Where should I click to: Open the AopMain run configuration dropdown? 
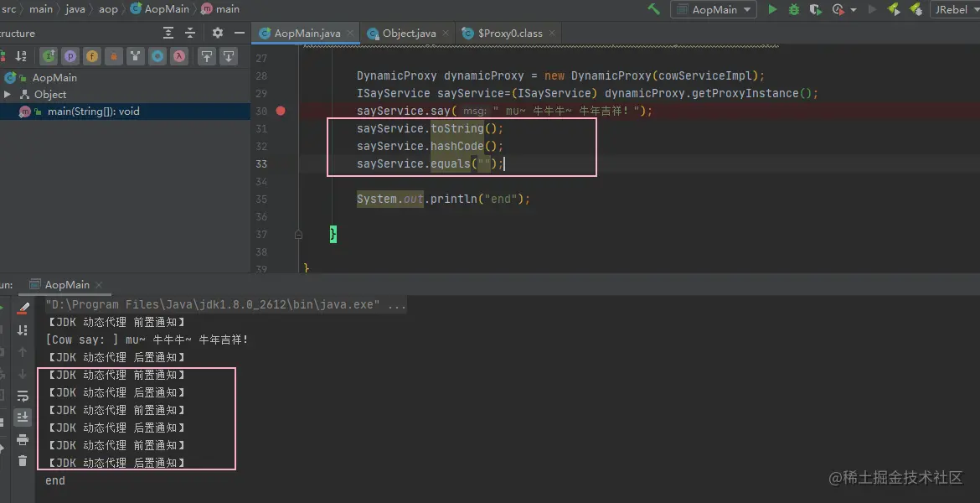click(x=714, y=9)
